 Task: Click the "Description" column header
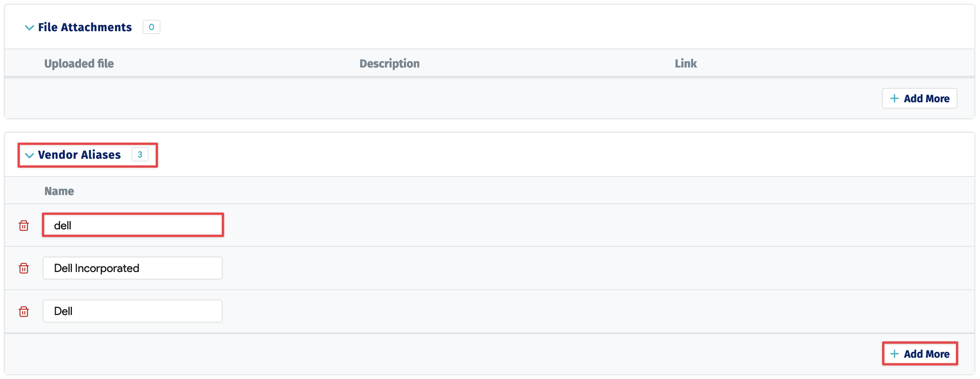389,64
